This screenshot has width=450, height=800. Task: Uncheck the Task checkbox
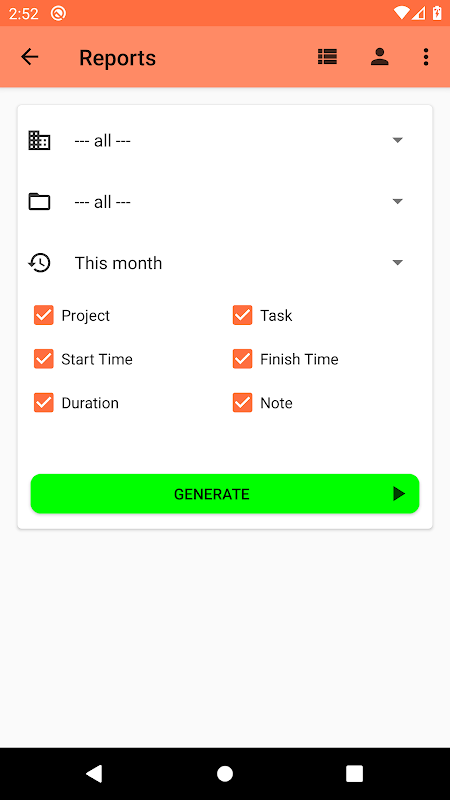point(242,315)
